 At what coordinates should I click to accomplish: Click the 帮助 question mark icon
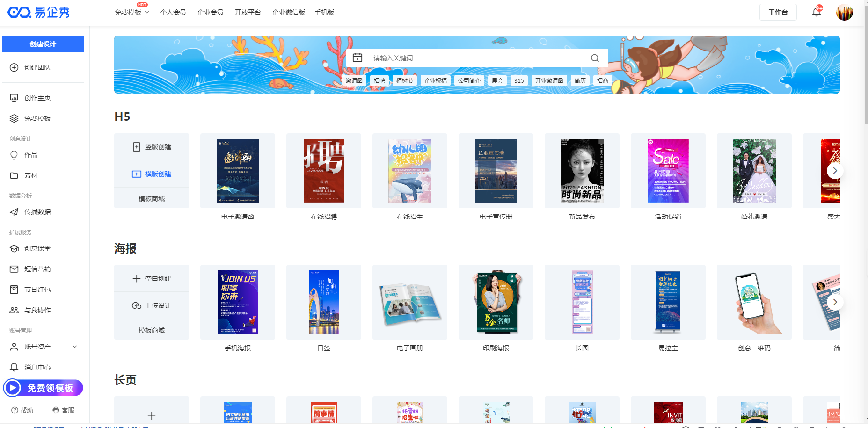coord(15,410)
